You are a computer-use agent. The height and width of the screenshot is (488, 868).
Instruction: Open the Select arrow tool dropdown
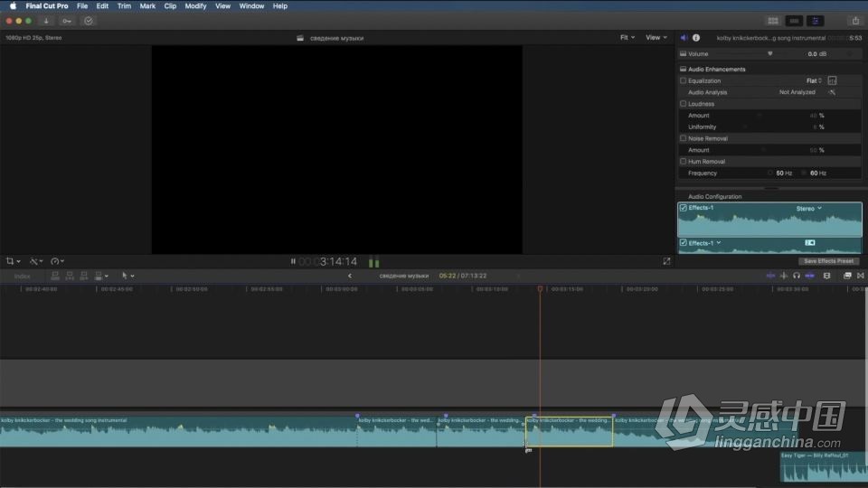click(x=127, y=276)
